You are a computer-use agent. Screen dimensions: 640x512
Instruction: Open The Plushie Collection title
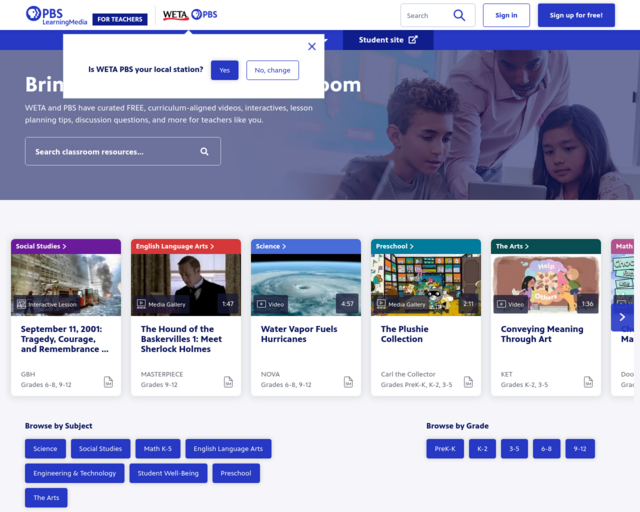[404, 334]
